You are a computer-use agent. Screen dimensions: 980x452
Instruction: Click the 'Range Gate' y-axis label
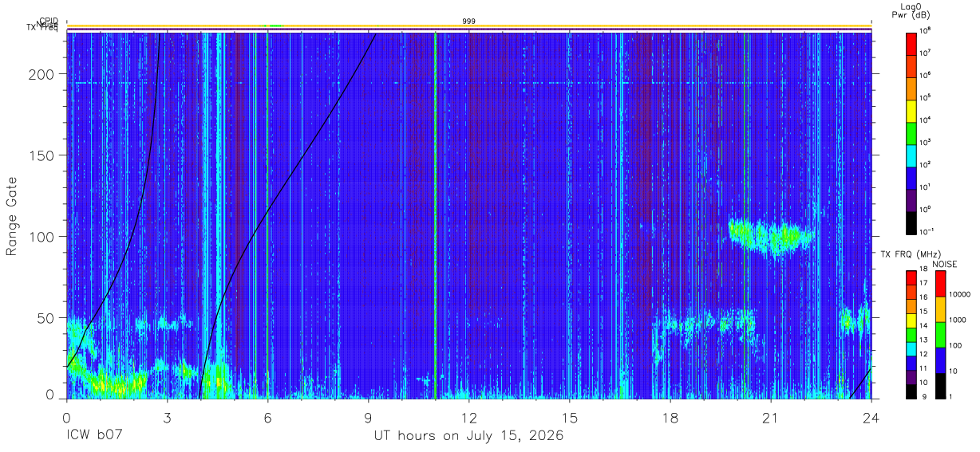(x=13, y=215)
